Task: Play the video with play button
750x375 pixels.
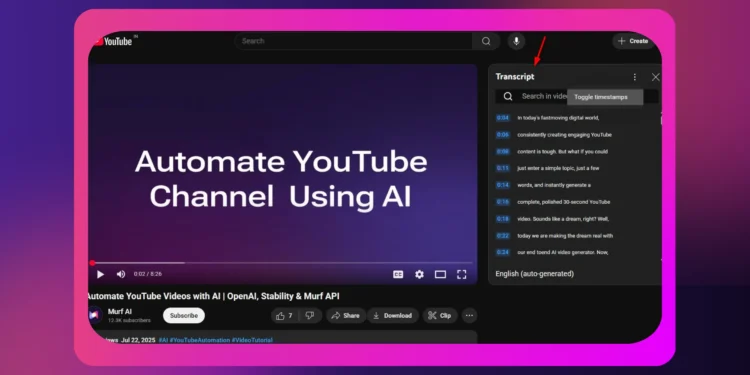Action: point(100,275)
